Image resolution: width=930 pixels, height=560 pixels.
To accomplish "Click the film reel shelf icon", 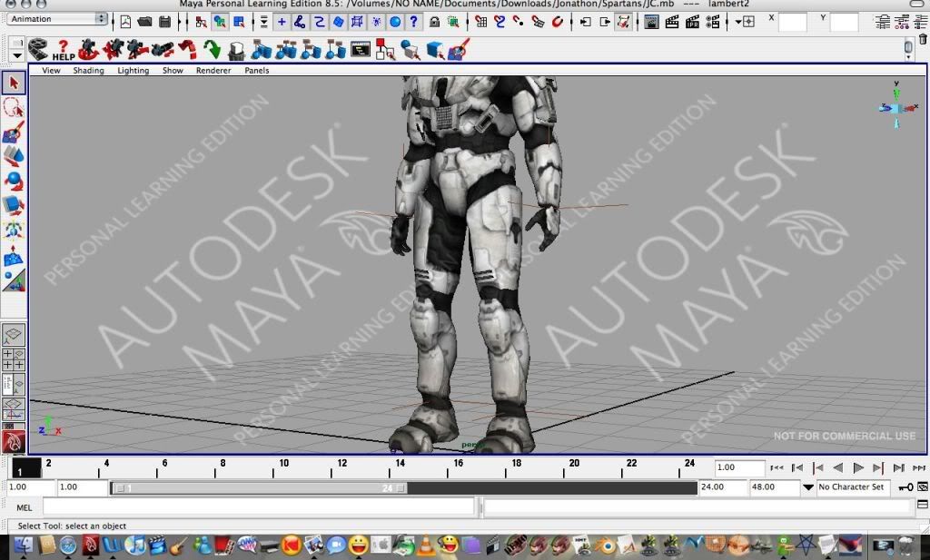I will [38, 50].
